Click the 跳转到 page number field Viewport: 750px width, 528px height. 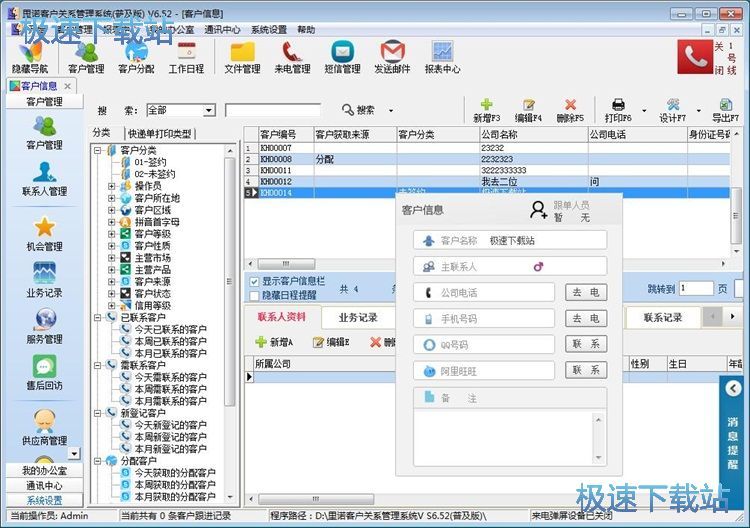(x=696, y=288)
